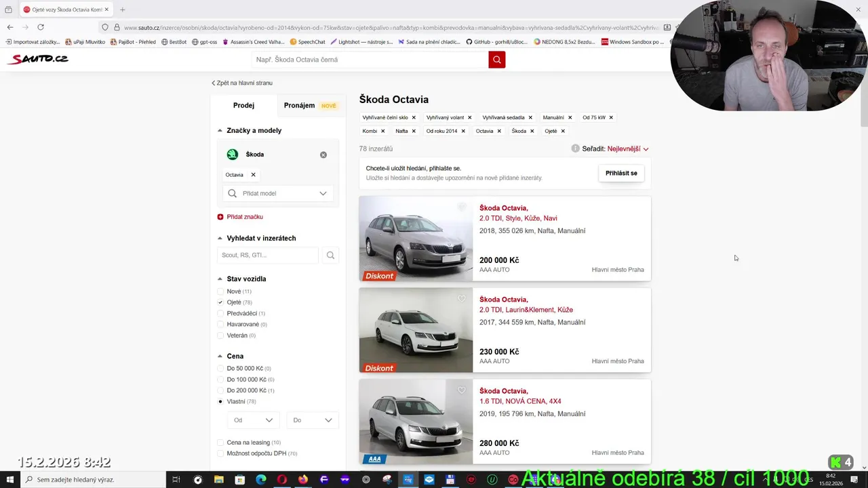
Task: Collapse the Vyhledat v inzerátech section
Action: click(x=220, y=239)
